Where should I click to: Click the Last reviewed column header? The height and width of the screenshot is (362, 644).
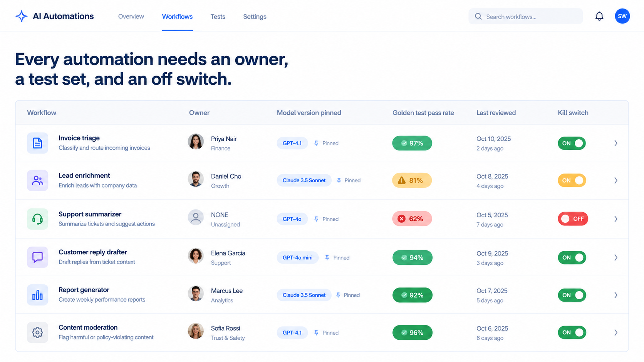pos(496,113)
